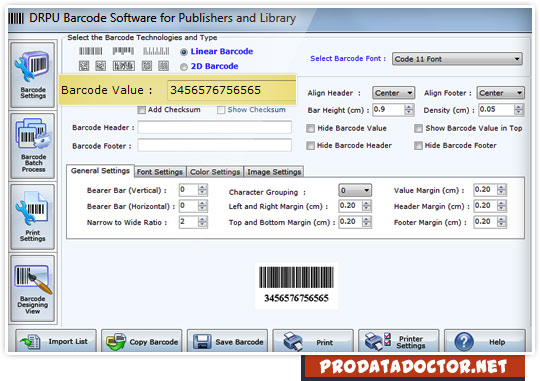
Task: Click the Bar Height value field
Action: 388,110
